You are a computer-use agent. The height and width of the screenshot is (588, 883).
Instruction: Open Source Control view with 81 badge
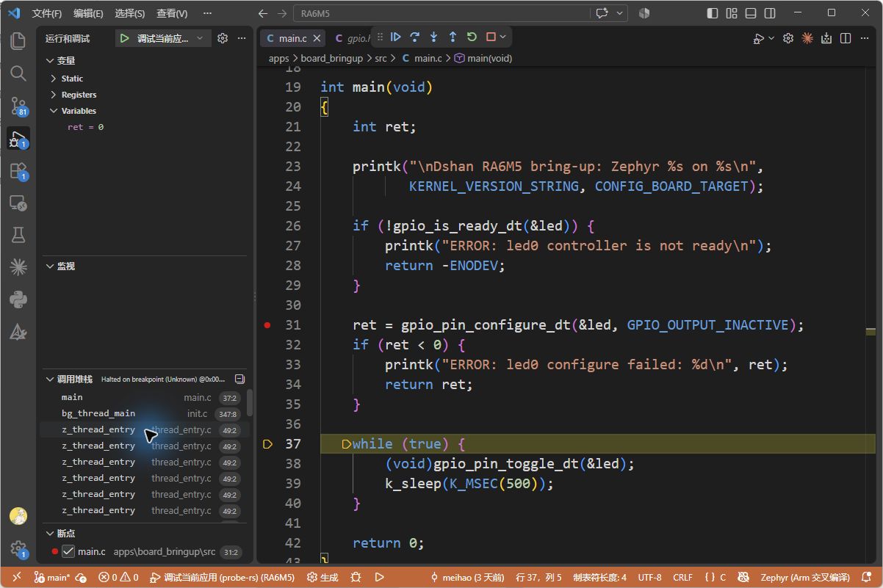18,106
